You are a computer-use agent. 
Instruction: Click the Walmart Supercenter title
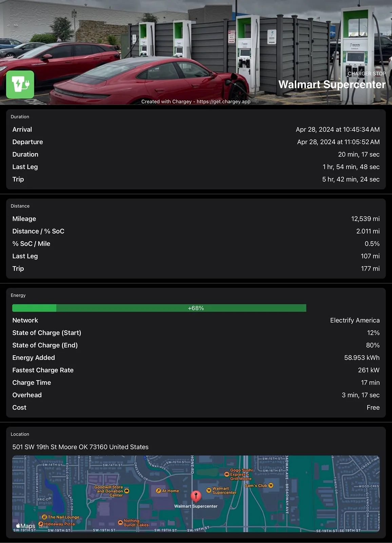pyautogui.click(x=332, y=85)
